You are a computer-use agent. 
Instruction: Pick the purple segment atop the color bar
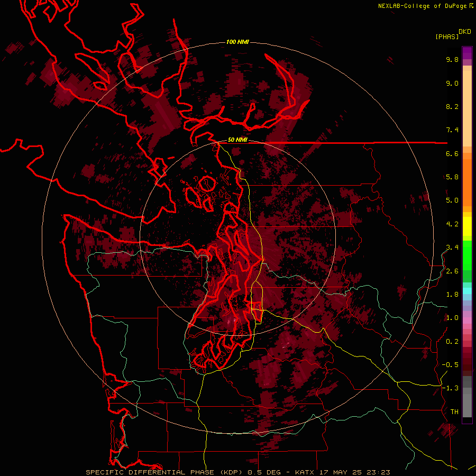point(467,53)
